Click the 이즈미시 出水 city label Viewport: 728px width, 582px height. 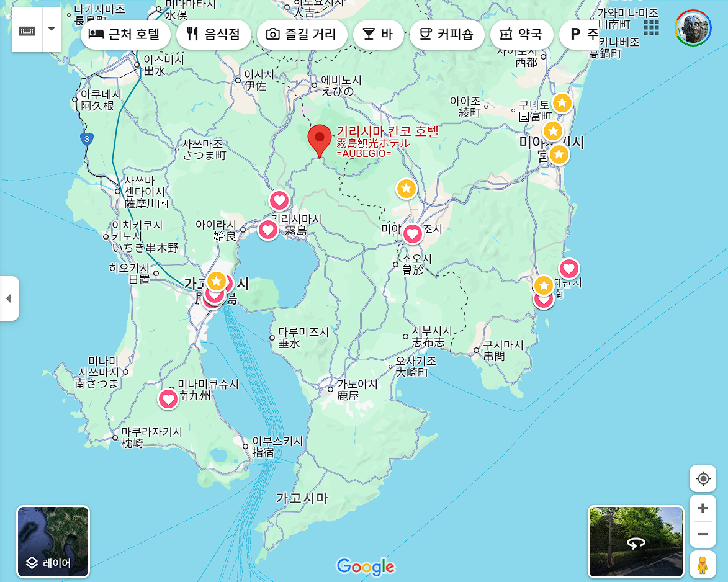click(163, 65)
